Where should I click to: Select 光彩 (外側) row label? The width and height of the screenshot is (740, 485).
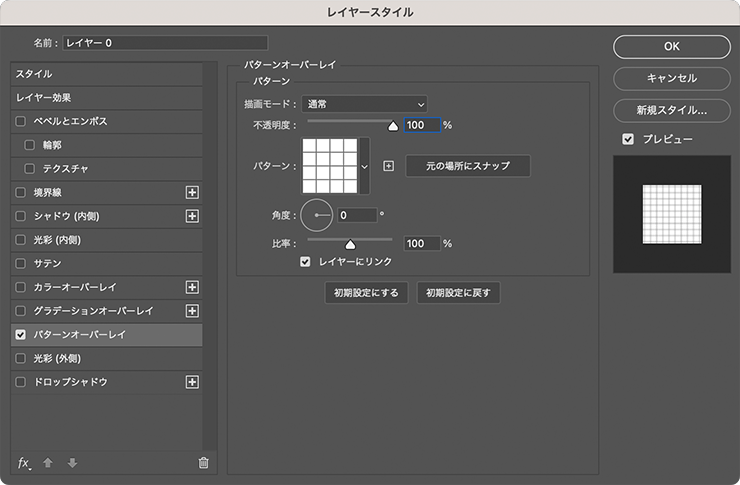point(57,359)
